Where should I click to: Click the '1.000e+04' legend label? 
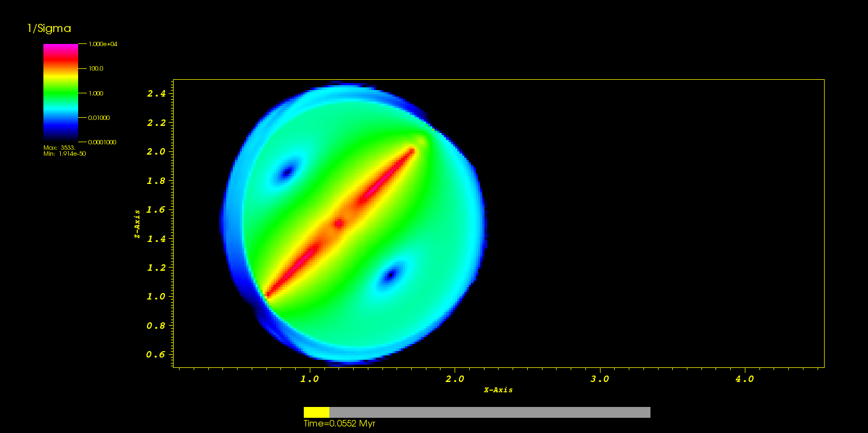103,44
